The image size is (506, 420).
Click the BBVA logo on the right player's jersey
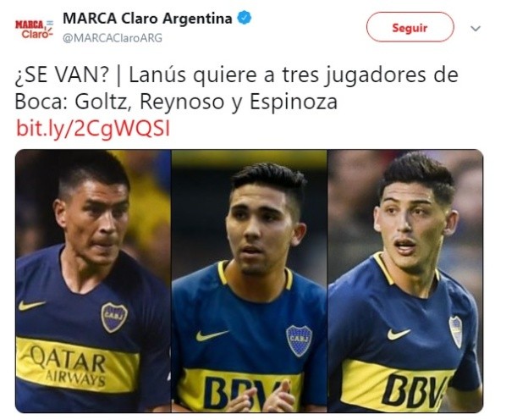pyautogui.click(x=416, y=390)
